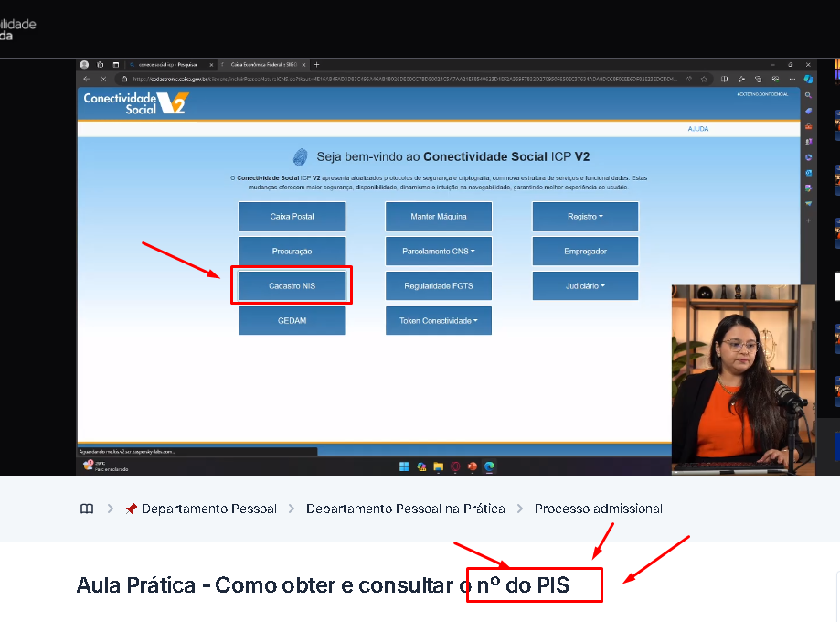
Task: Open Regularidade FGTS
Action: coord(438,285)
